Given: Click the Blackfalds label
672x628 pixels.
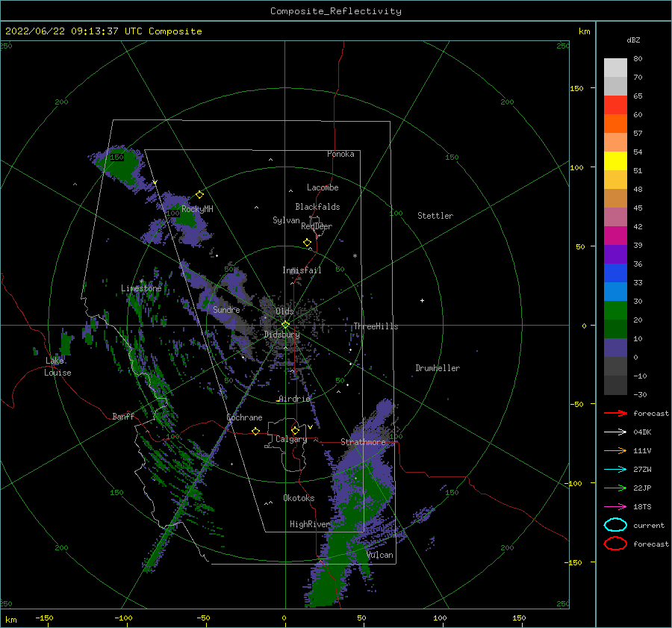Looking at the screenshot, I should (x=317, y=207).
